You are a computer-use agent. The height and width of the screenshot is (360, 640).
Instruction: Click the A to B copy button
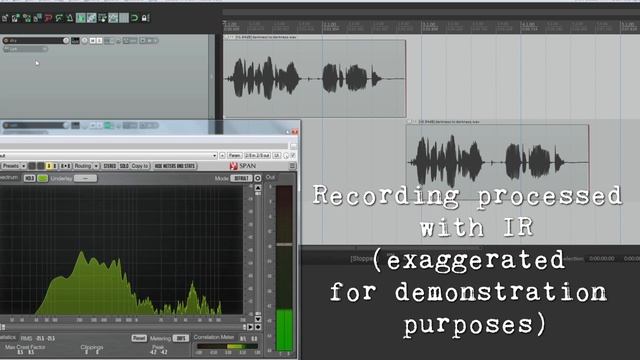pyautogui.click(x=65, y=166)
